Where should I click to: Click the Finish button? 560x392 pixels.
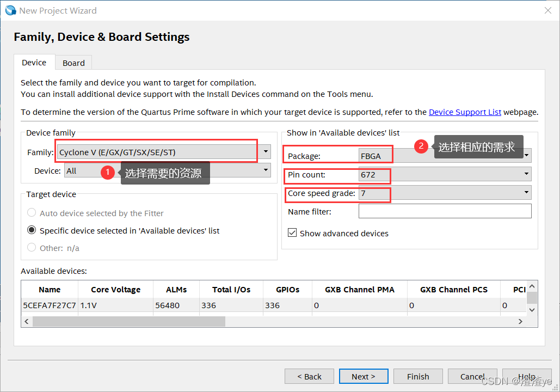coord(418,376)
